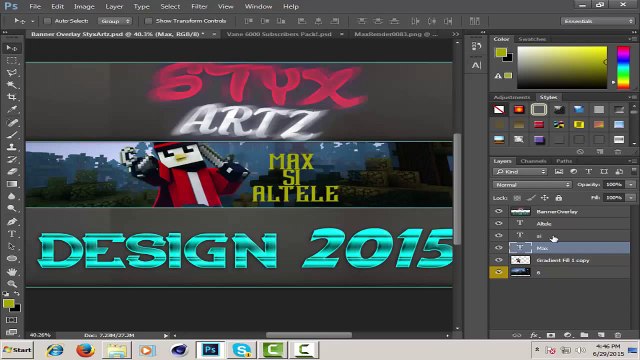
Task: Open the Windows Start button
Action: pos(17,350)
